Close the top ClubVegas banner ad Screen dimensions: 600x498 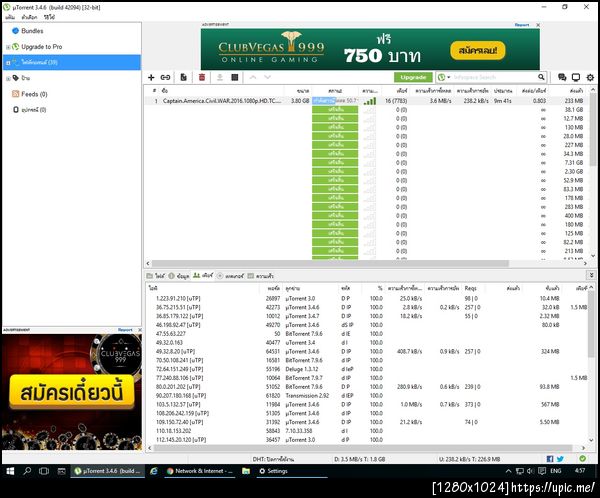pyautogui.click(x=538, y=25)
